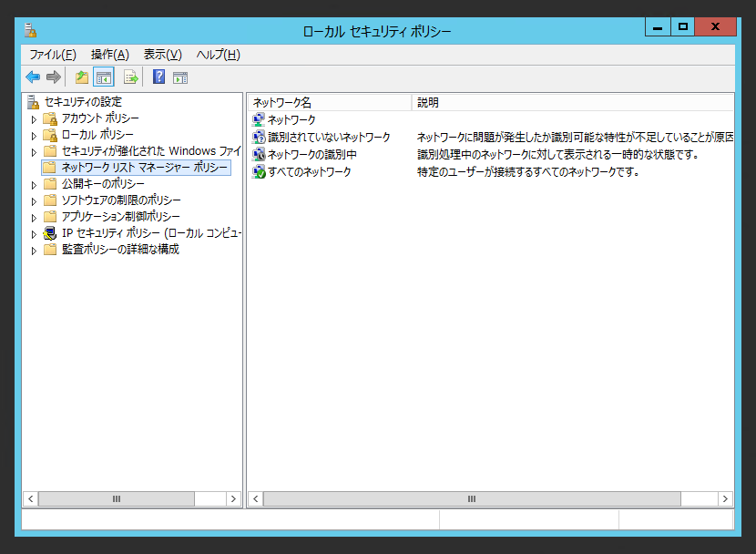This screenshot has height=554, width=756.
Task: Toggle the Show/Hide Console Tree icon
Action: point(104,77)
